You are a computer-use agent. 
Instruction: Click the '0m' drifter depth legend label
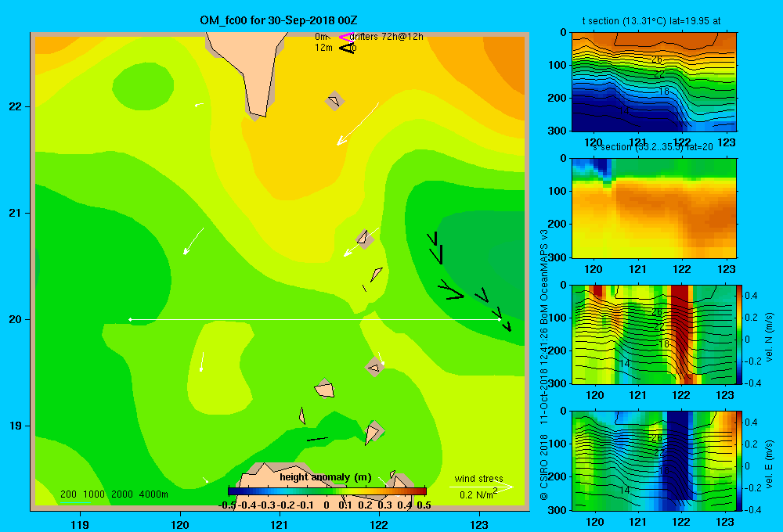pyautogui.click(x=322, y=37)
